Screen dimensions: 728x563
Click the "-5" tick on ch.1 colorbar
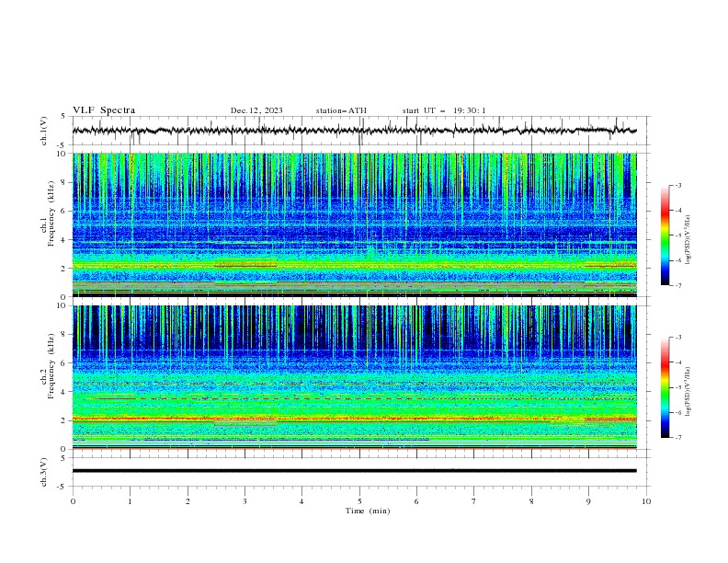click(677, 236)
